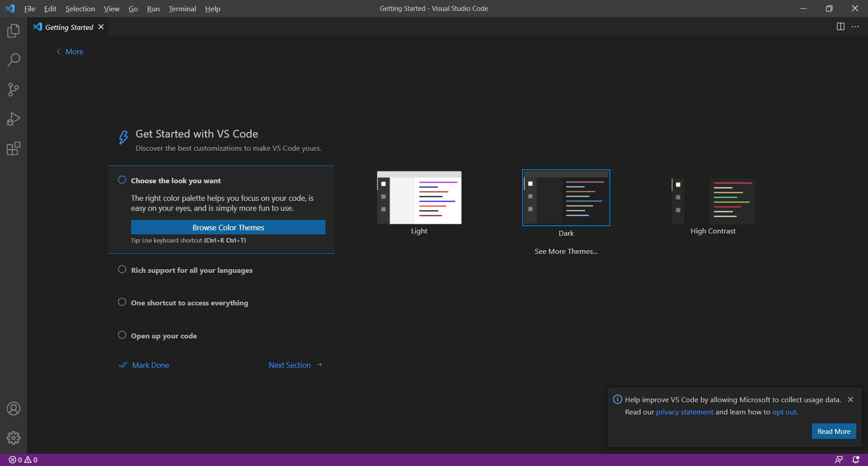Split the editor right
Image resolution: width=868 pixels, height=466 pixels.
[x=840, y=27]
